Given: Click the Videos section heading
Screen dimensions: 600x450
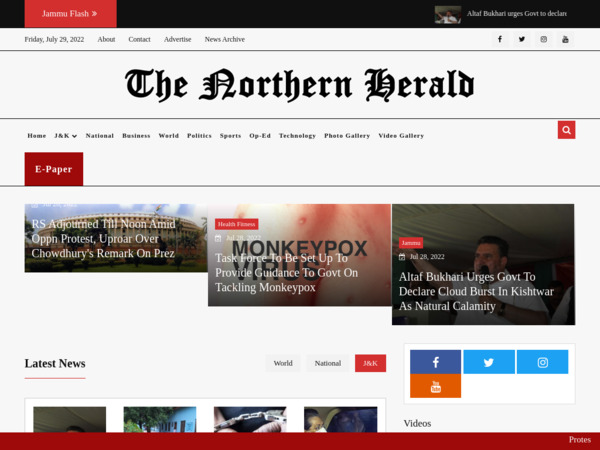Looking at the screenshot, I should click(x=417, y=423).
